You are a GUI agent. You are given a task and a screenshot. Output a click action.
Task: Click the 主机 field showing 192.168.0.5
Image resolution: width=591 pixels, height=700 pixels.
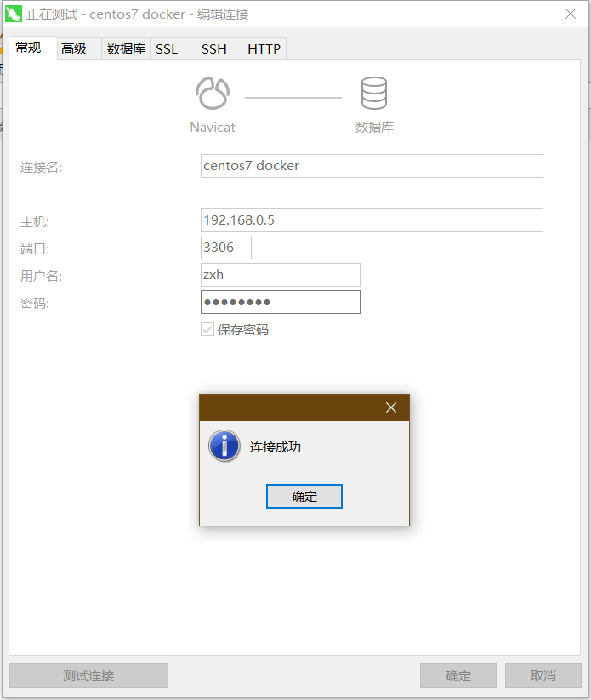pyautogui.click(x=372, y=220)
